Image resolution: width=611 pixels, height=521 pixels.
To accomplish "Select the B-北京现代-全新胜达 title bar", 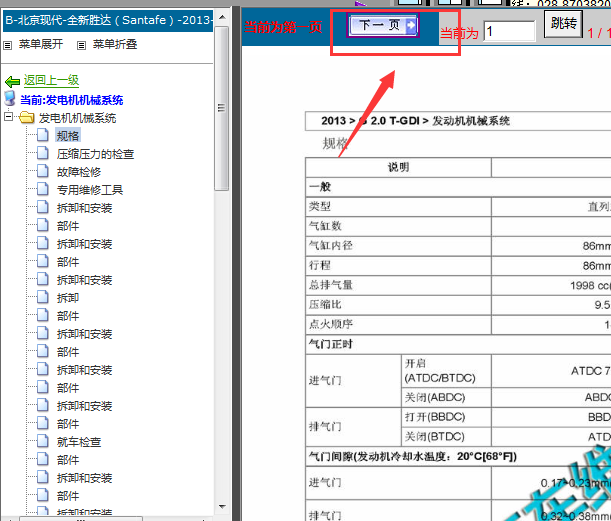I will pyautogui.click(x=108, y=20).
